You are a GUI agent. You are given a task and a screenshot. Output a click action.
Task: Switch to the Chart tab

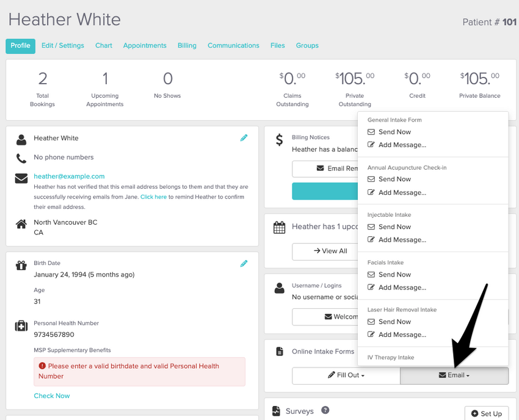[104, 45]
